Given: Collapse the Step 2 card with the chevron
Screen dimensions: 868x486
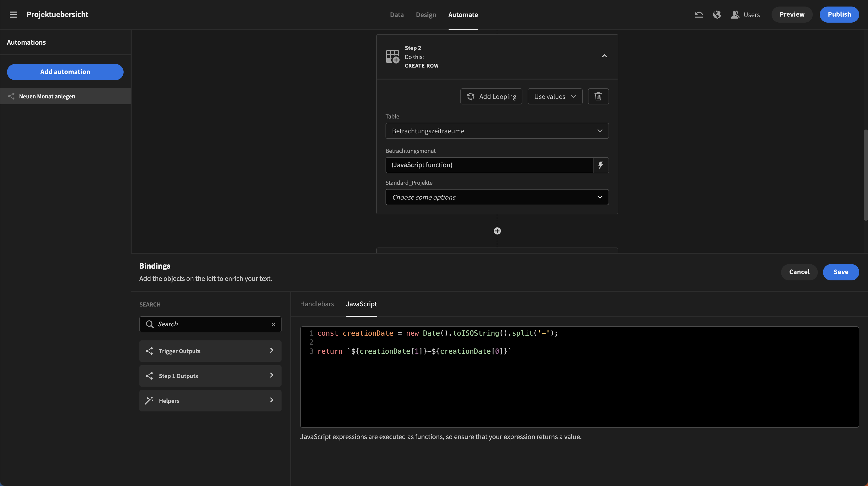Looking at the screenshot, I should point(604,55).
